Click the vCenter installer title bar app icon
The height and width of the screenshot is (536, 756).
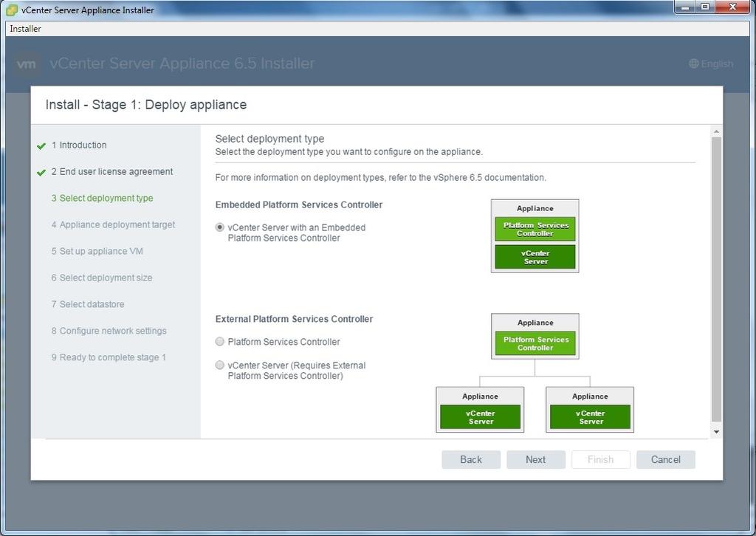12,10
